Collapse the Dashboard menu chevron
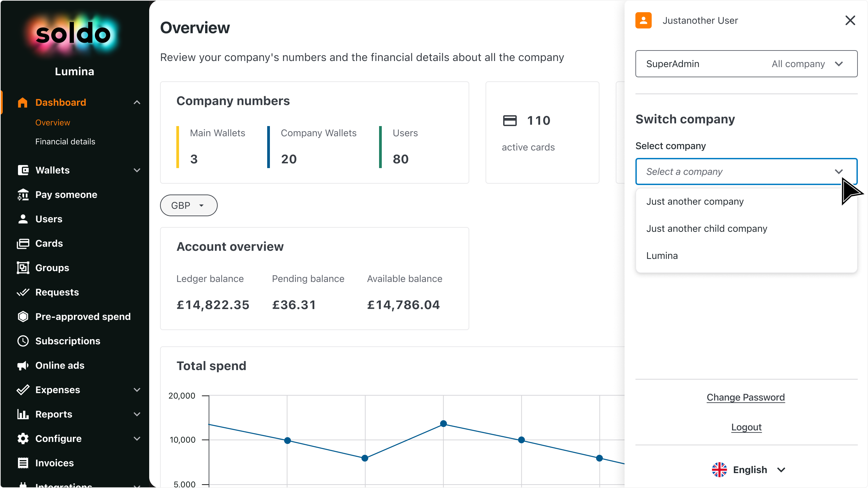Screen dimensions: 868x488 click(x=137, y=102)
